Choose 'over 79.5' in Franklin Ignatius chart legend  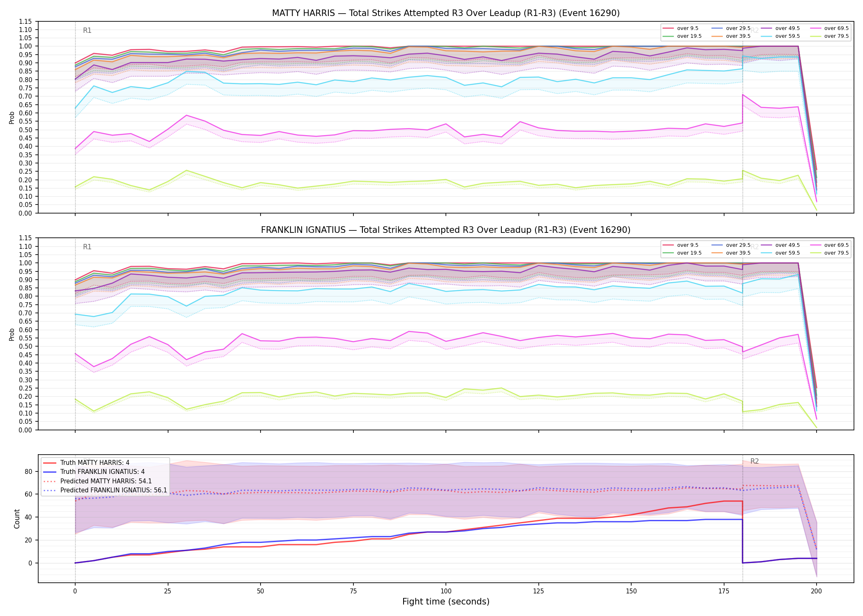coord(829,253)
